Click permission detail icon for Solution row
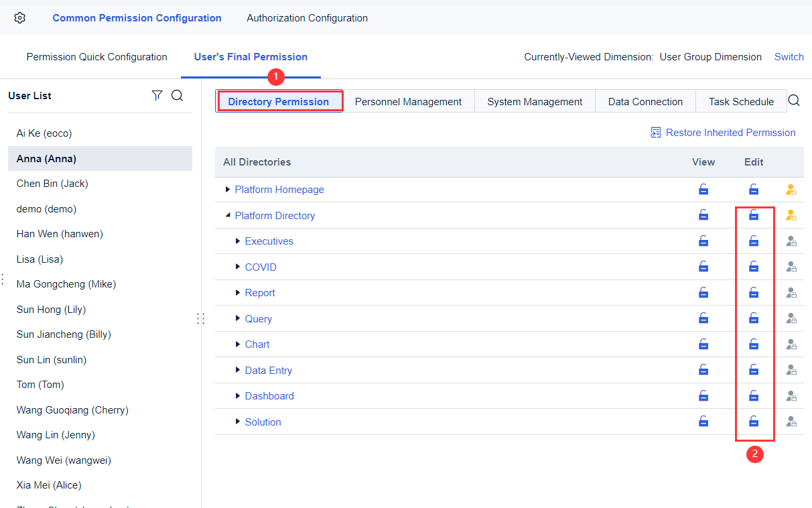 (x=791, y=422)
